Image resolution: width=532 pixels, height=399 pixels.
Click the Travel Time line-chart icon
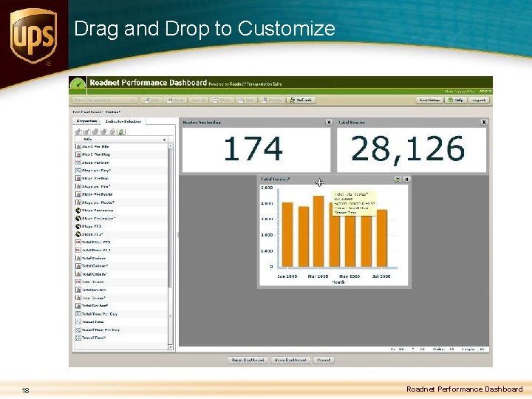[78, 322]
